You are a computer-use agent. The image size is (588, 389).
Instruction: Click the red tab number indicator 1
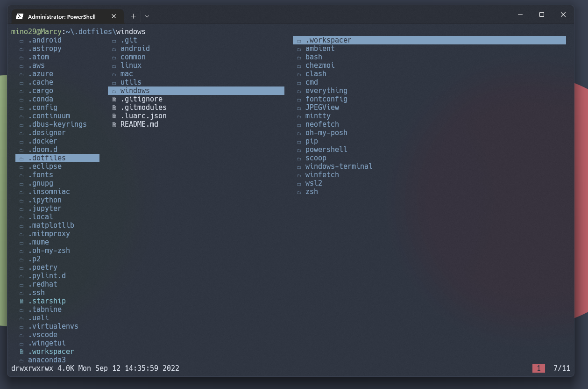pyautogui.click(x=538, y=368)
